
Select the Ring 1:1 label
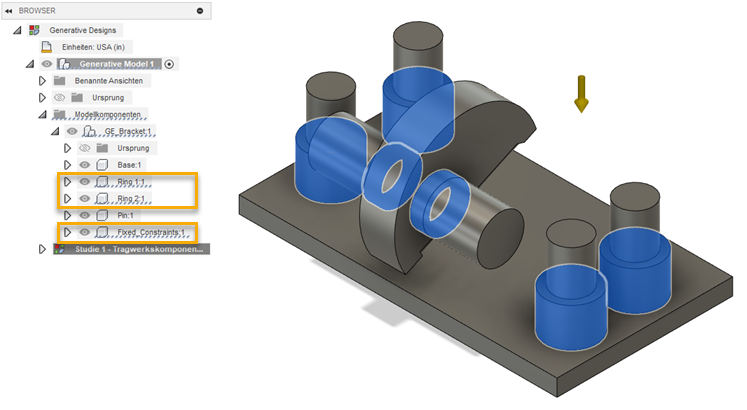coord(131,182)
